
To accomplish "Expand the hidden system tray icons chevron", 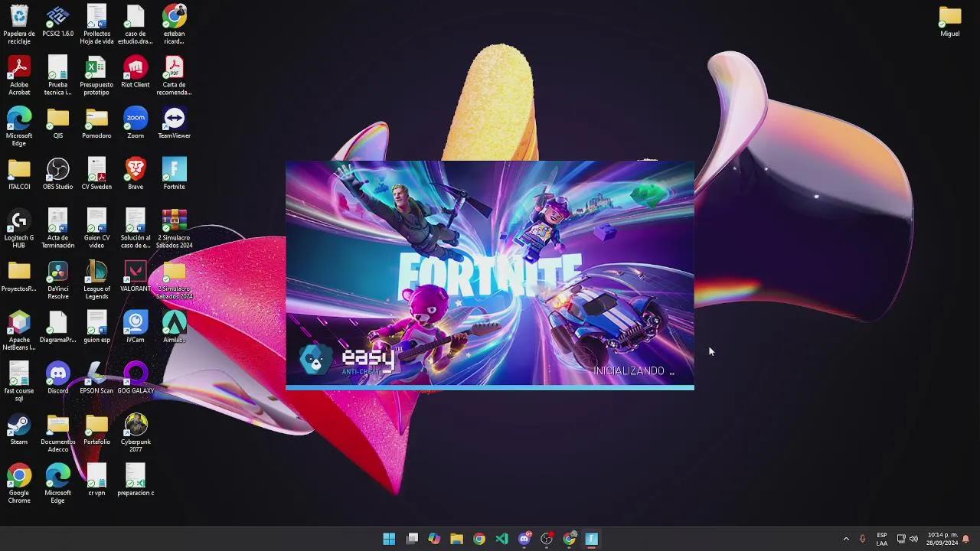I will [846, 539].
